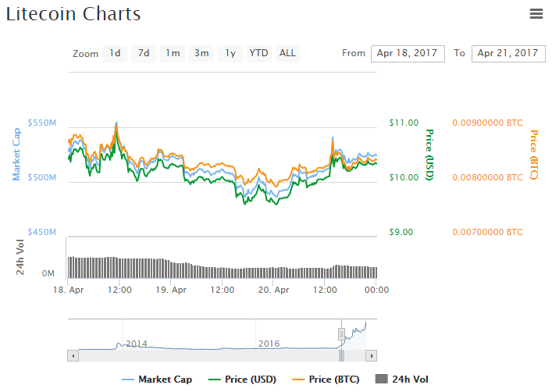
Task: Grab the navigator range handle
Action: coord(341,334)
